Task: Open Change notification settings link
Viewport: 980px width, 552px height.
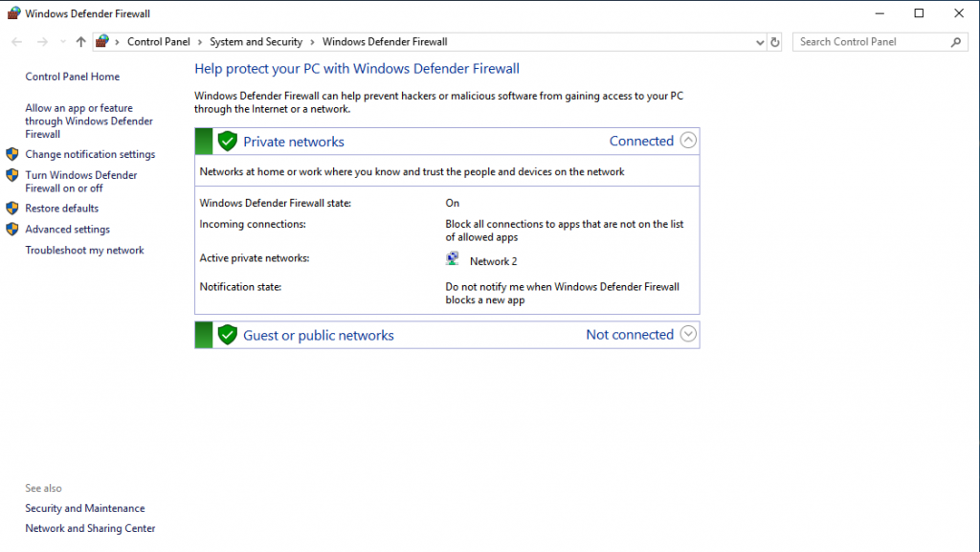Action: tap(90, 154)
